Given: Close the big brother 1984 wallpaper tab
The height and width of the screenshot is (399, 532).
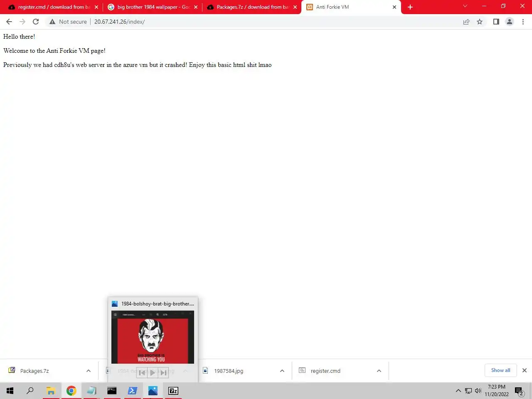Looking at the screenshot, I should (196, 7).
